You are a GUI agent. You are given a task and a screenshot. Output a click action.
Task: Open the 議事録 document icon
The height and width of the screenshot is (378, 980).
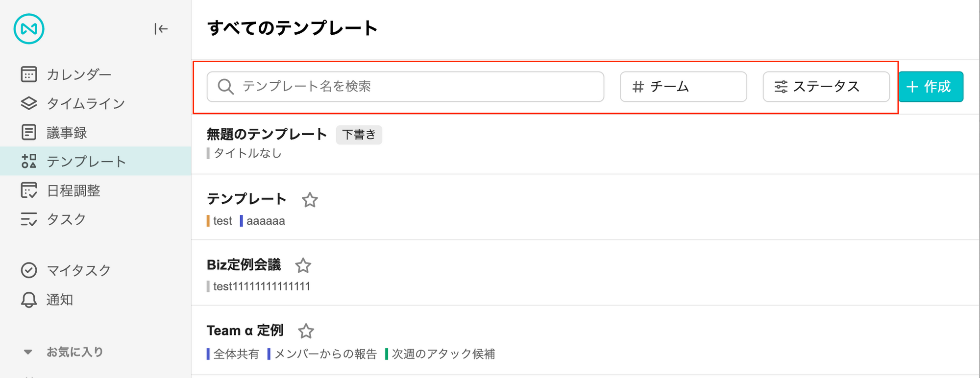coord(29,132)
